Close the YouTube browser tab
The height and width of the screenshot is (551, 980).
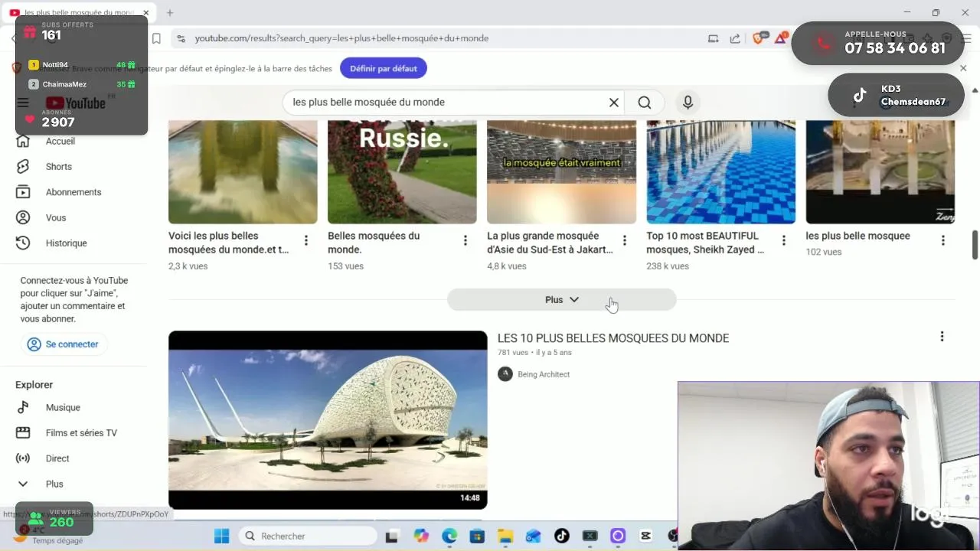tap(145, 12)
